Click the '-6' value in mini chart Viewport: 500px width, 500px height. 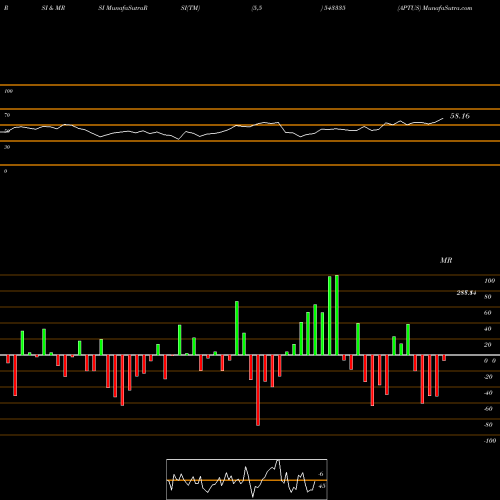pyautogui.click(x=320, y=474)
